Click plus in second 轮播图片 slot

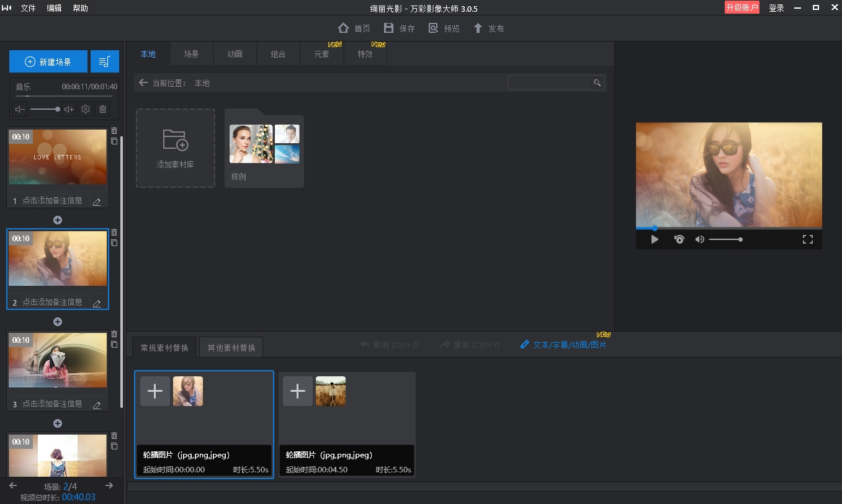[x=298, y=391]
